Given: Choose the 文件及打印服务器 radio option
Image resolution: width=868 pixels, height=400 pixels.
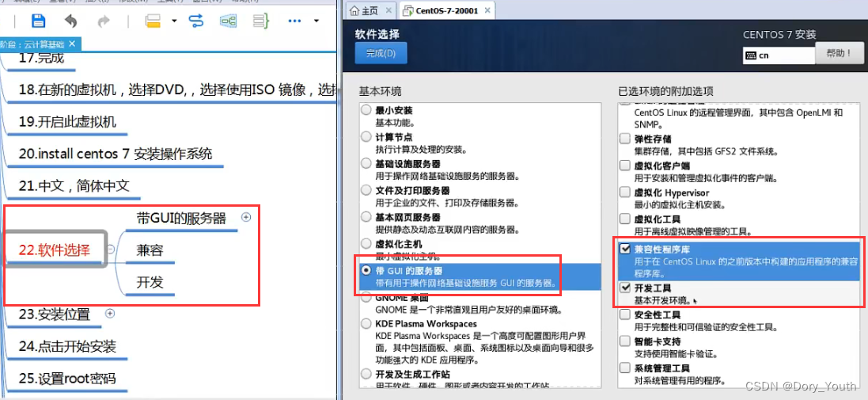Looking at the screenshot, I should [x=366, y=189].
